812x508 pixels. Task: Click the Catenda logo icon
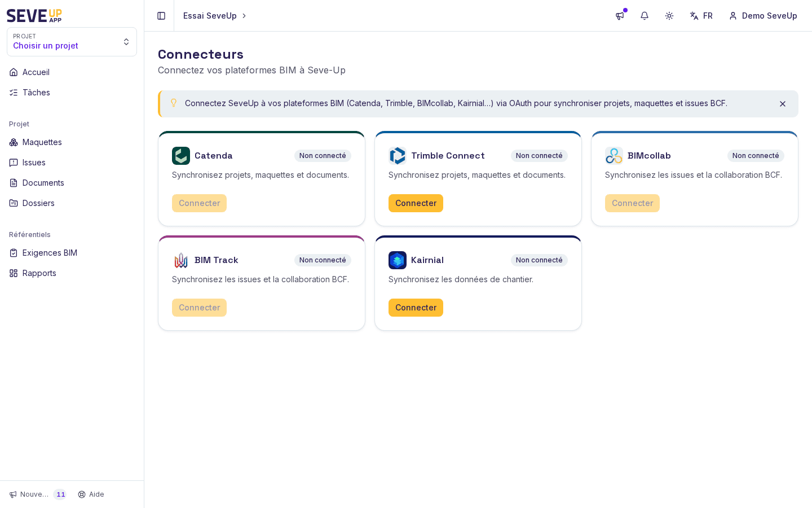click(x=181, y=156)
